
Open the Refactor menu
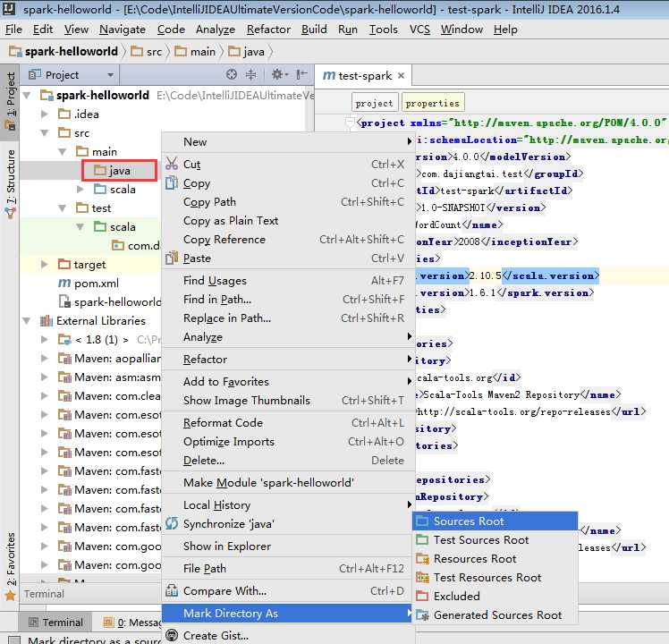268,29
